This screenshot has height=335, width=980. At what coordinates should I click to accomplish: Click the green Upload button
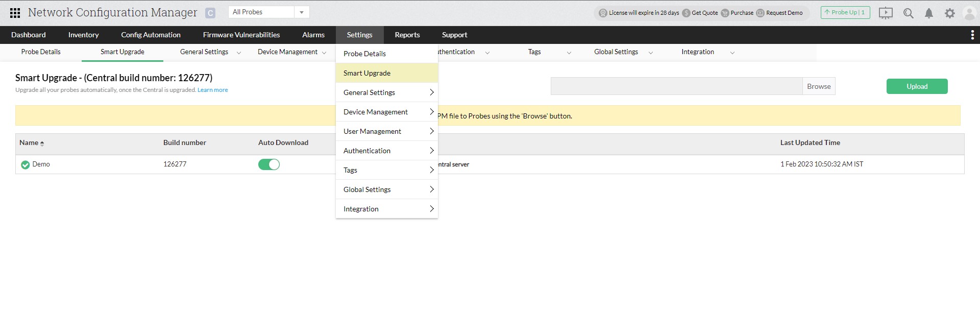(x=917, y=86)
